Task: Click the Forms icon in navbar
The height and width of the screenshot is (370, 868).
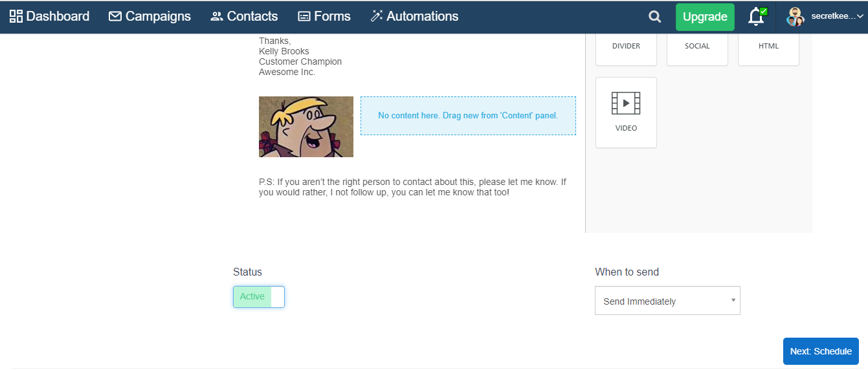Action: click(304, 17)
